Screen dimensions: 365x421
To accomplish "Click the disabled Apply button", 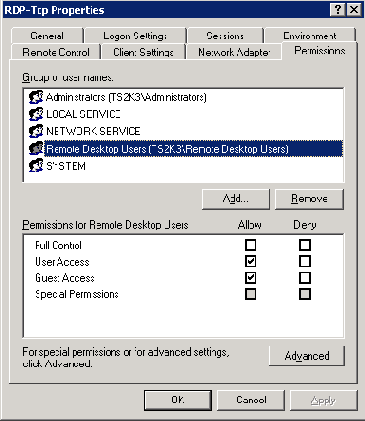I will pyautogui.click(x=323, y=400).
